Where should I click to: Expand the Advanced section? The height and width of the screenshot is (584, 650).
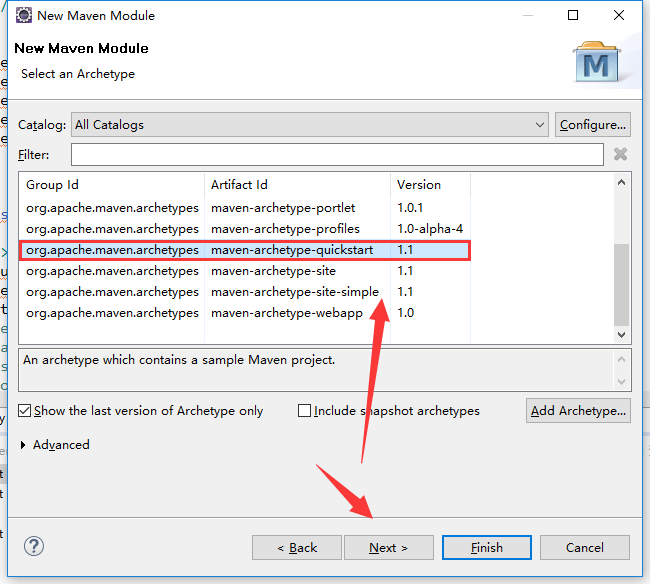23,445
